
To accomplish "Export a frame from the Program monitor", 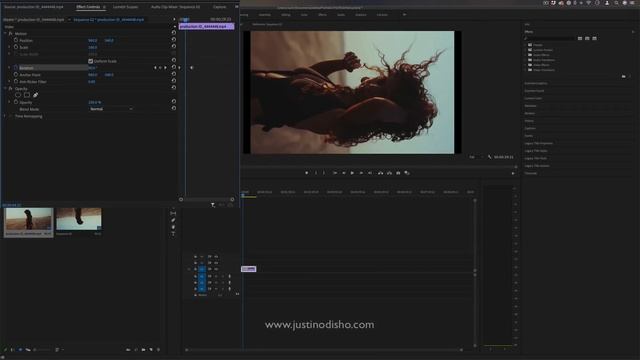I will pos(398,173).
